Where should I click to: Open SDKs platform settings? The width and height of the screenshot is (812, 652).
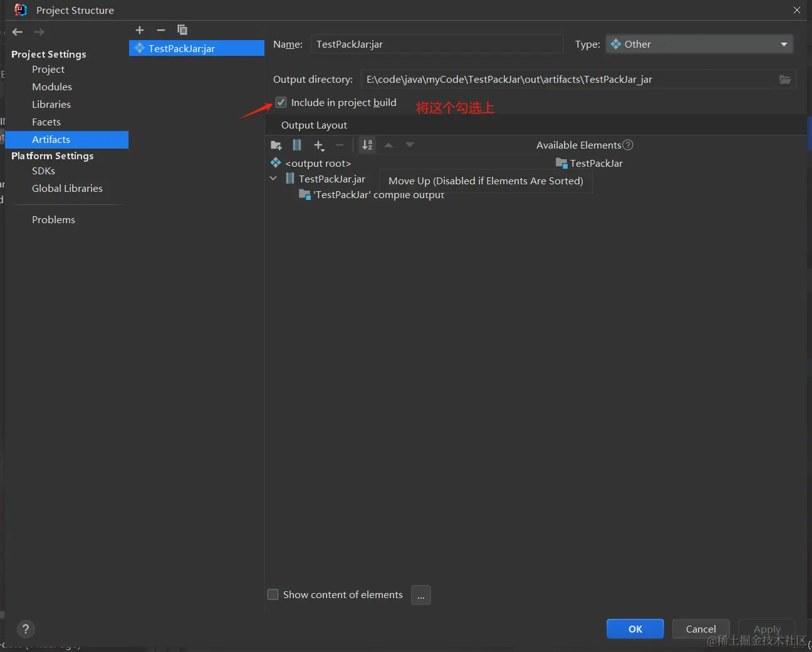pos(43,171)
